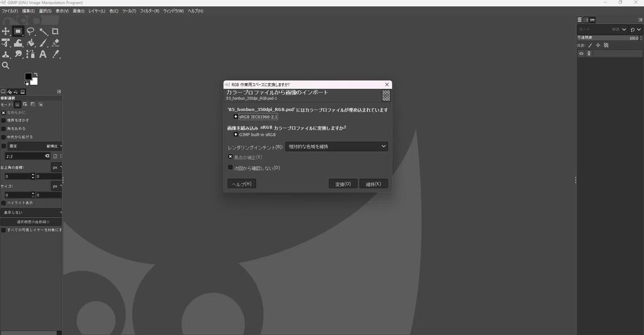Screen dimensions: 644x335
Task: Select the Bucket Fill tool
Action: (31, 43)
